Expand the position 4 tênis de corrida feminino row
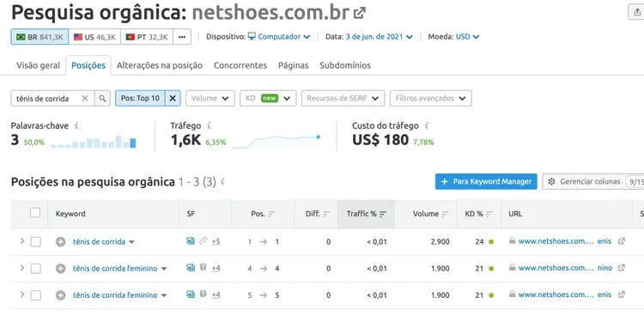The width and height of the screenshot is (644, 322). tap(22, 268)
